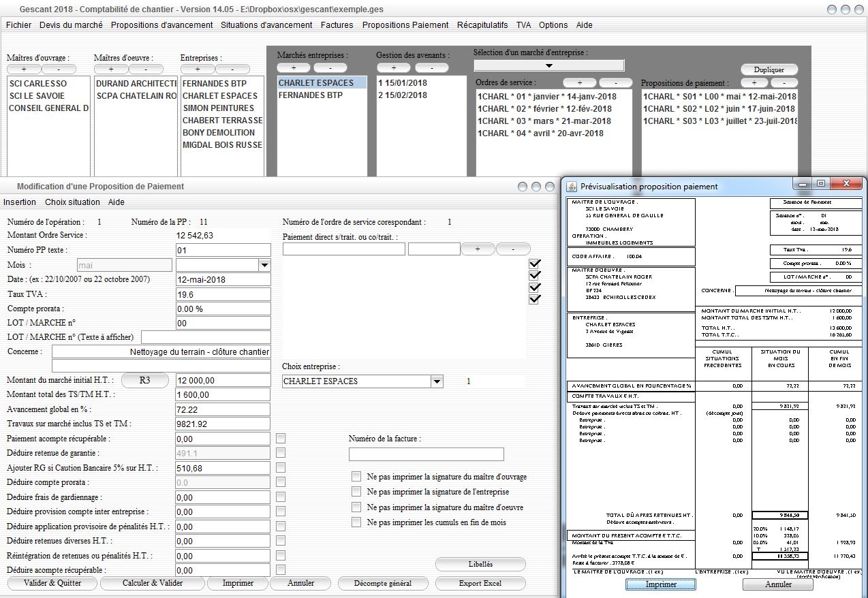This screenshot has width=868, height=598.
Task: Tick the Paiement acompte récupérable checkbox
Action: (281, 439)
